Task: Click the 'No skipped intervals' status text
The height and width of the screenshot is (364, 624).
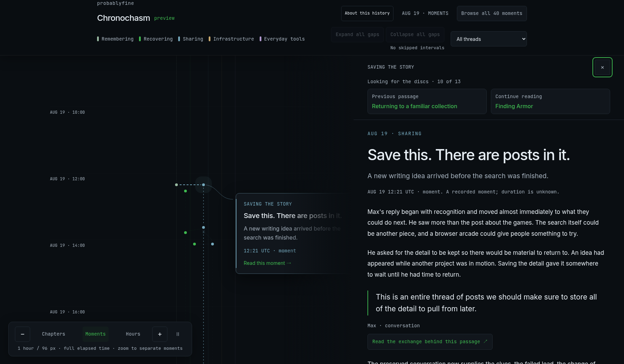Action: point(417,48)
